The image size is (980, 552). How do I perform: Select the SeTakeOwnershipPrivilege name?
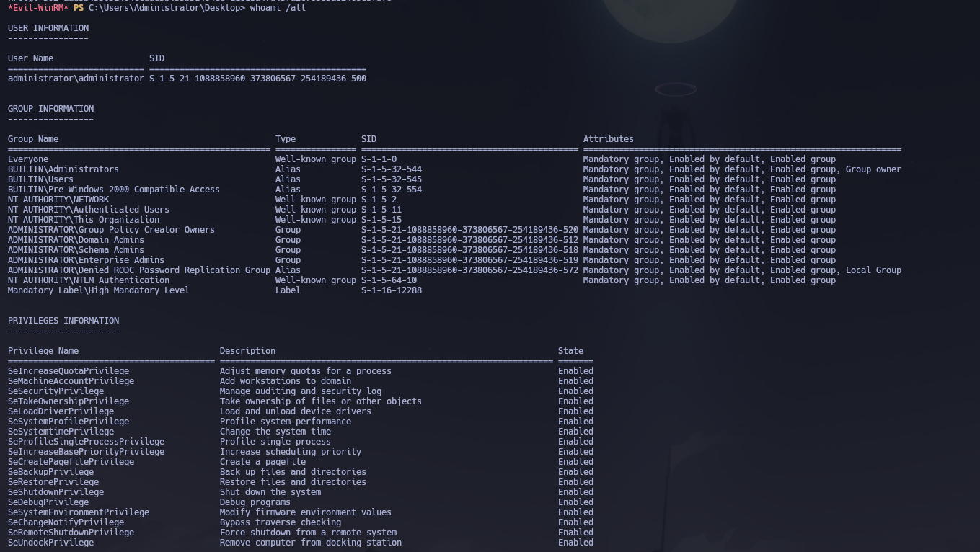point(69,401)
